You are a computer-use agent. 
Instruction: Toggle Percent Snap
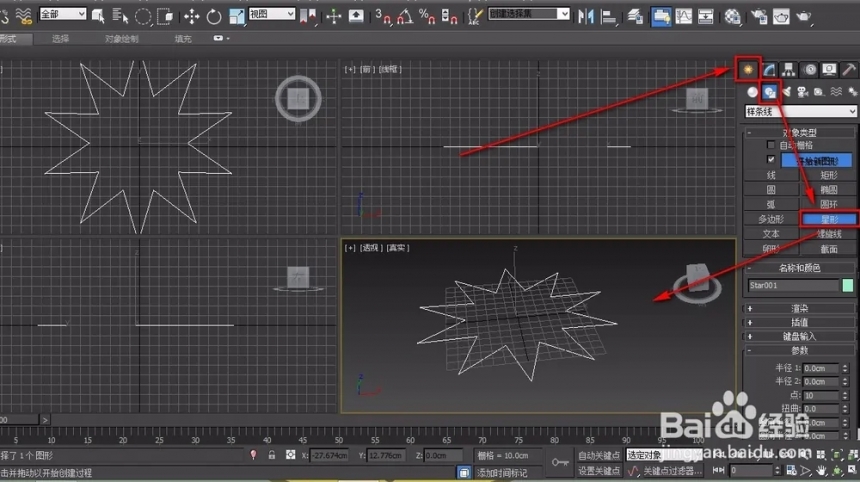click(427, 16)
